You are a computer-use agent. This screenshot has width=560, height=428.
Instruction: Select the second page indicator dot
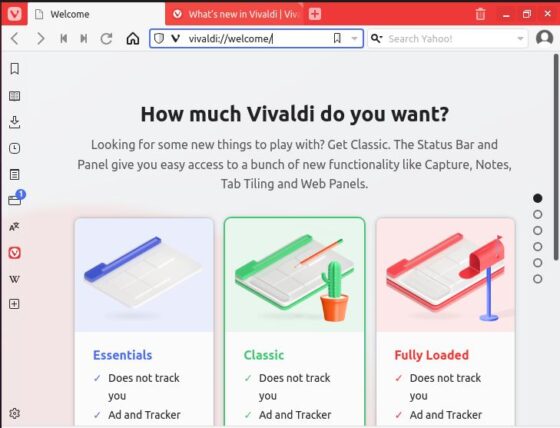tap(538, 214)
